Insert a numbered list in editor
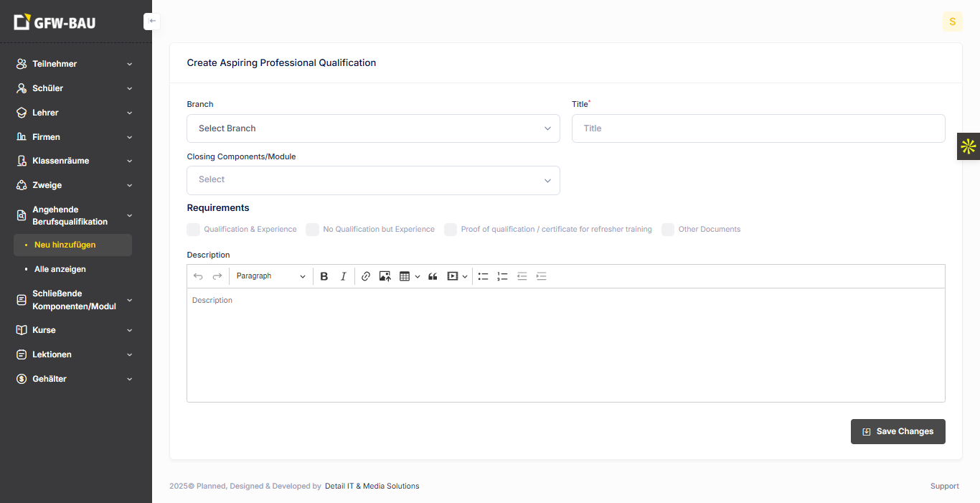 (x=502, y=276)
